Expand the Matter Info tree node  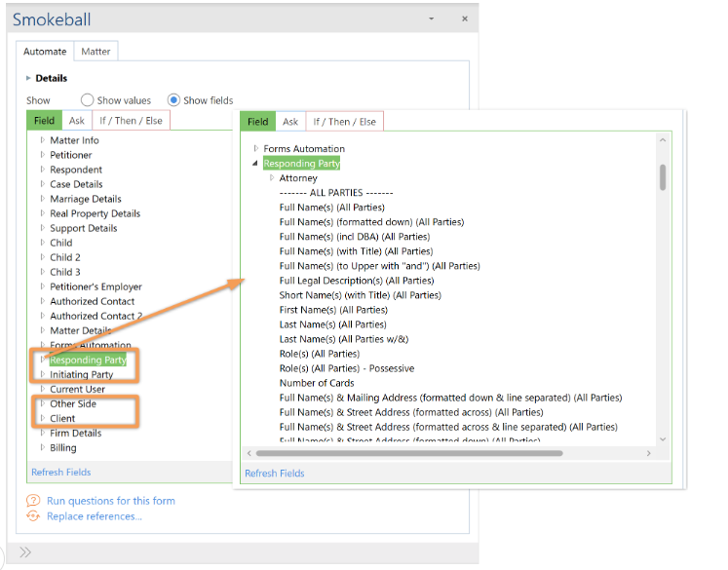pos(42,139)
